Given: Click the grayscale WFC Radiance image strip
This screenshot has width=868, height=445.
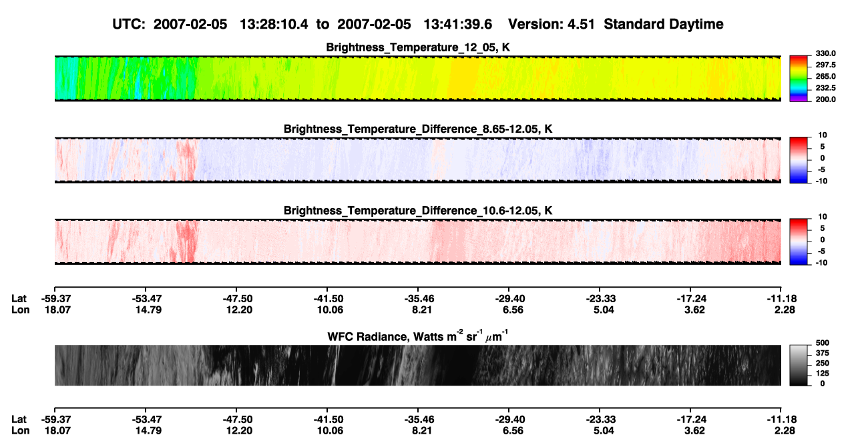Looking at the screenshot, I should pyautogui.click(x=418, y=365).
